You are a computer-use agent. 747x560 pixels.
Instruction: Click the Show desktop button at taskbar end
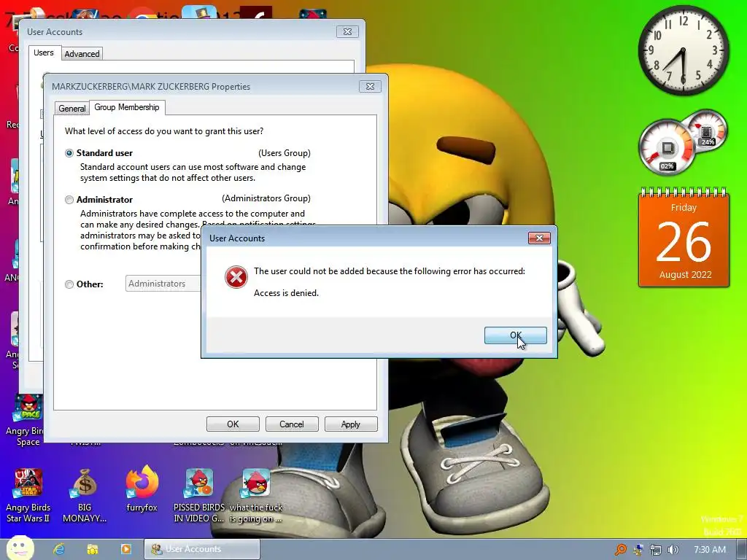742,550
